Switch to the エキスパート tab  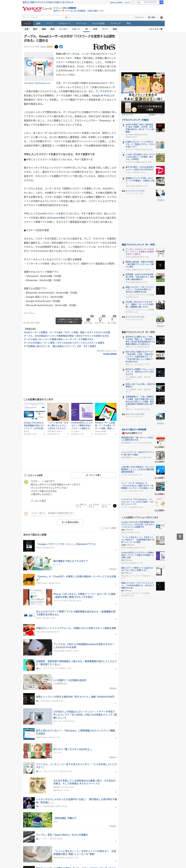64,24
